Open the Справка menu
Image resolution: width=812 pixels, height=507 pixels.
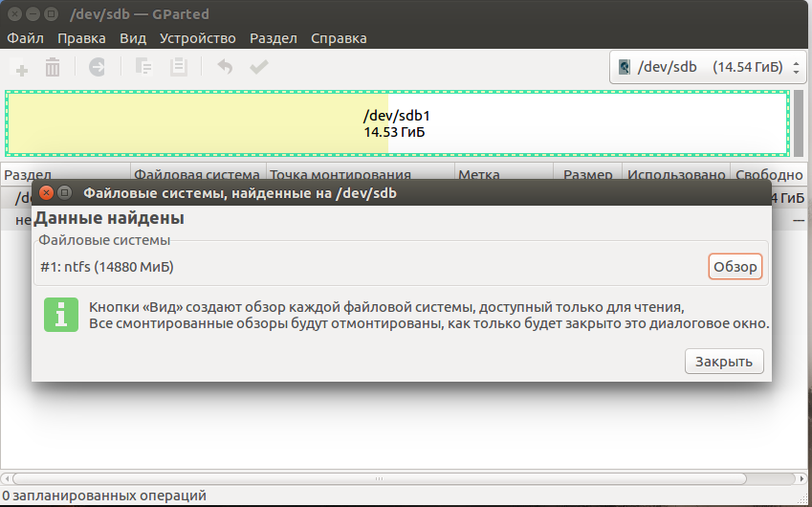(339, 38)
